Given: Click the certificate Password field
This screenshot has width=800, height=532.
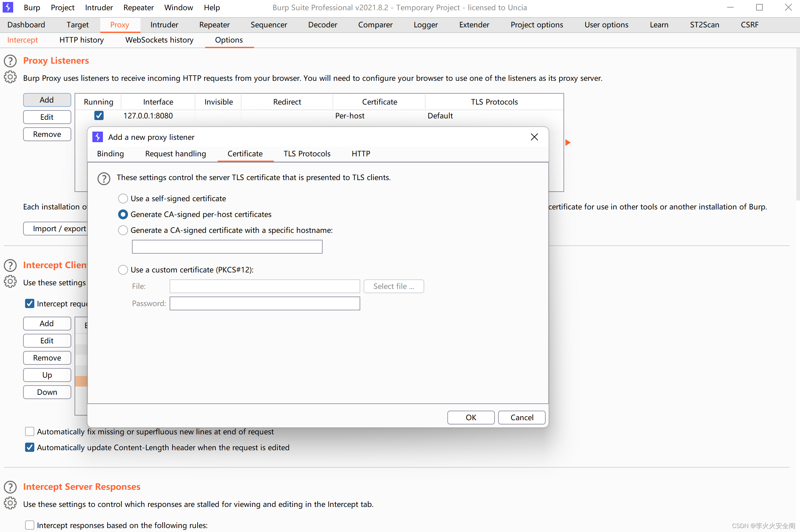Looking at the screenshot, I should (x=265, y=304).
